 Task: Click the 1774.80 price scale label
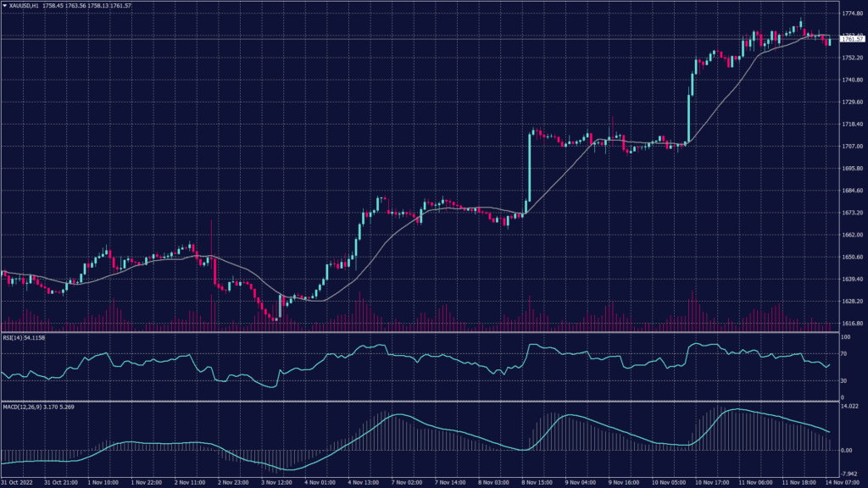tap(852, 14)
